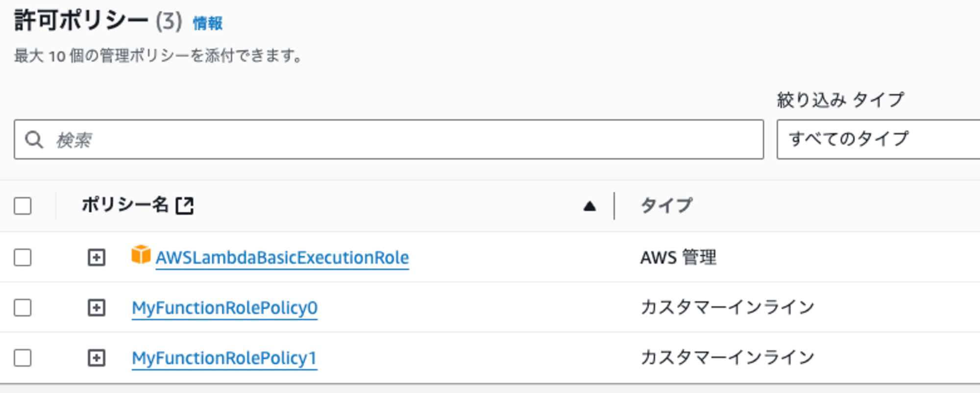980x393 pixels.
Task: Click the column divider next to タイプ
Action: (x=614, y=206)
